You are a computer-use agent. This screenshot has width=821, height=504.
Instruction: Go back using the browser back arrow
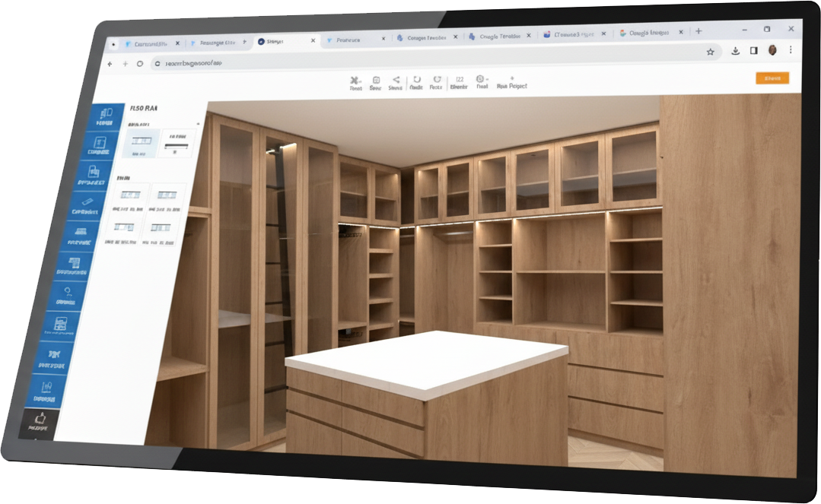(110, 65)
